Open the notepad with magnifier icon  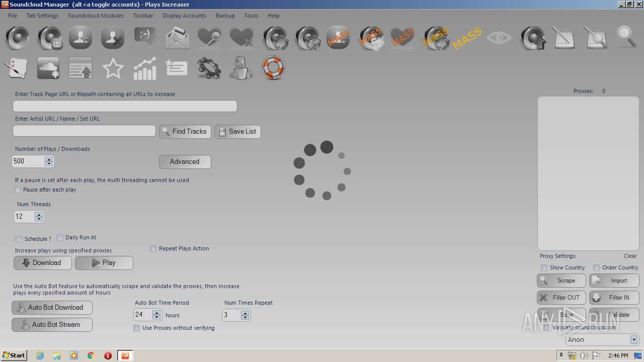pyautogui.click(x=595, y=37)
